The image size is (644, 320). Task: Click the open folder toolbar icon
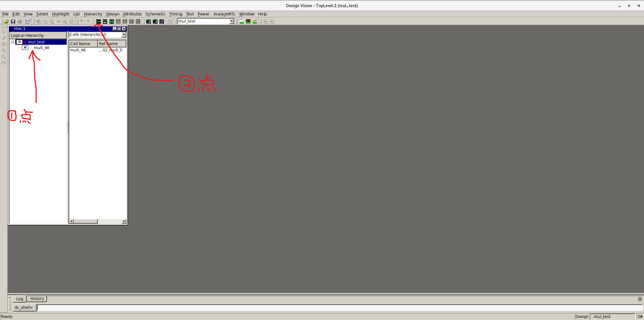[6, 21]
